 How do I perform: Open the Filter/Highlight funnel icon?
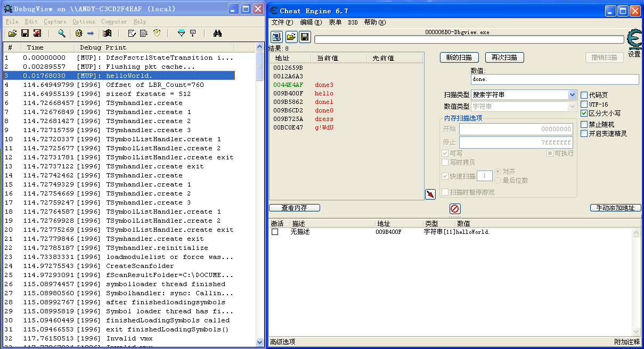(x=181, y=33)
